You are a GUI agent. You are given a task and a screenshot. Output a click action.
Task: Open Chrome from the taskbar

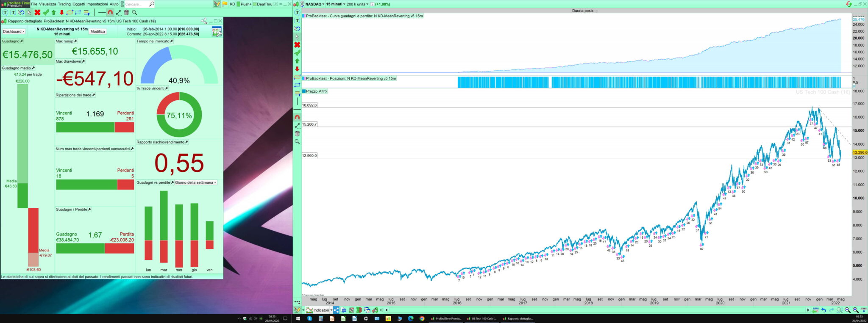[x=422, y=319]
